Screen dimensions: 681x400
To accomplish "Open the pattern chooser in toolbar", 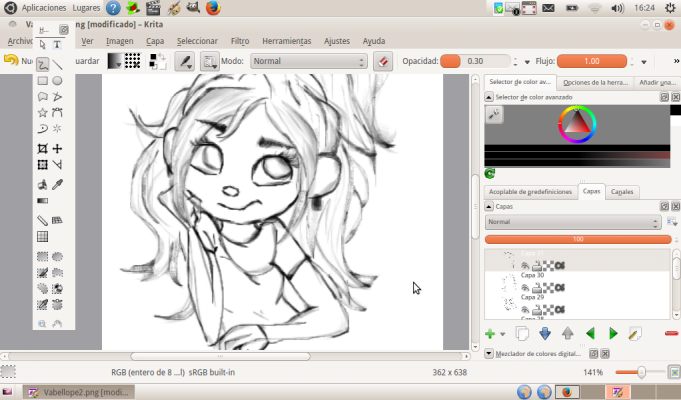I will point(132,61).
